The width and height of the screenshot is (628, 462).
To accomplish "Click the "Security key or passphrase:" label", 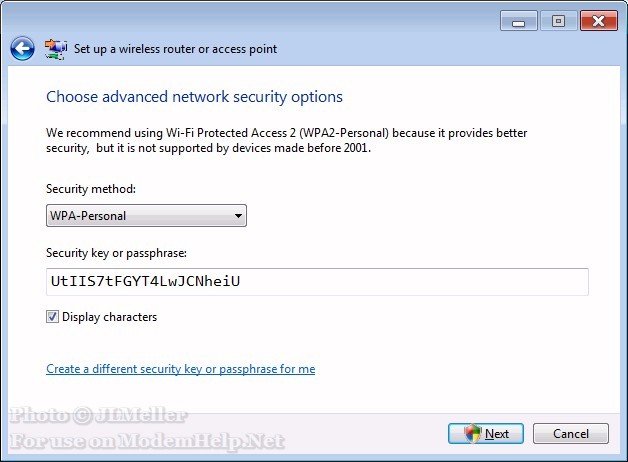I will point(116,254).
